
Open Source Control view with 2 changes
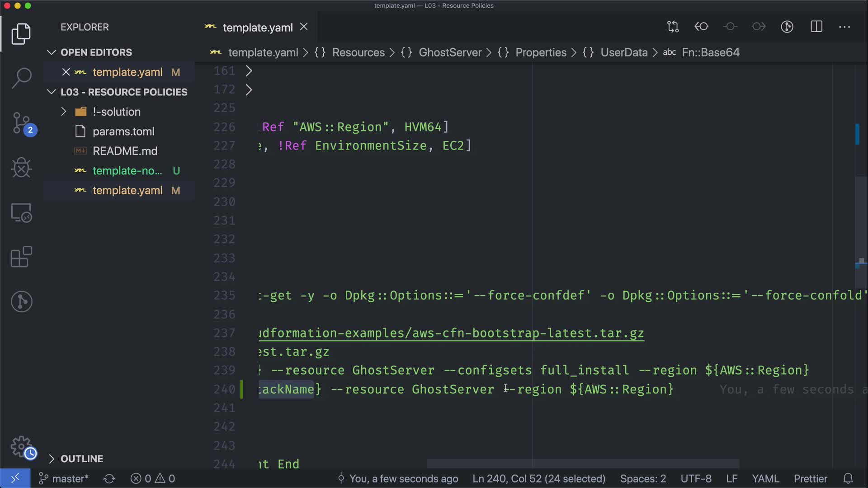click(x=21, y=123)
